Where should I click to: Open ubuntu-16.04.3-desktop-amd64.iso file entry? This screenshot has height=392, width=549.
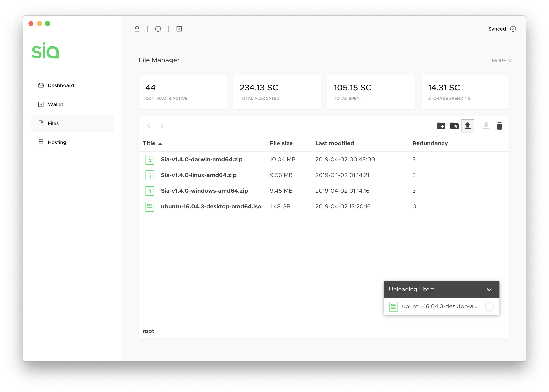(211, 206)
